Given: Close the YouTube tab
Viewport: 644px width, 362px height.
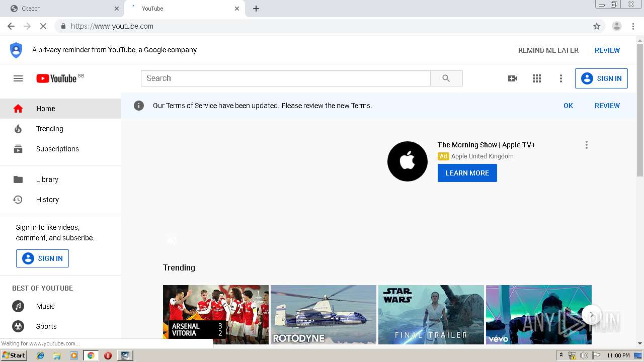Looking at the screenshot, I should point(237,9).
